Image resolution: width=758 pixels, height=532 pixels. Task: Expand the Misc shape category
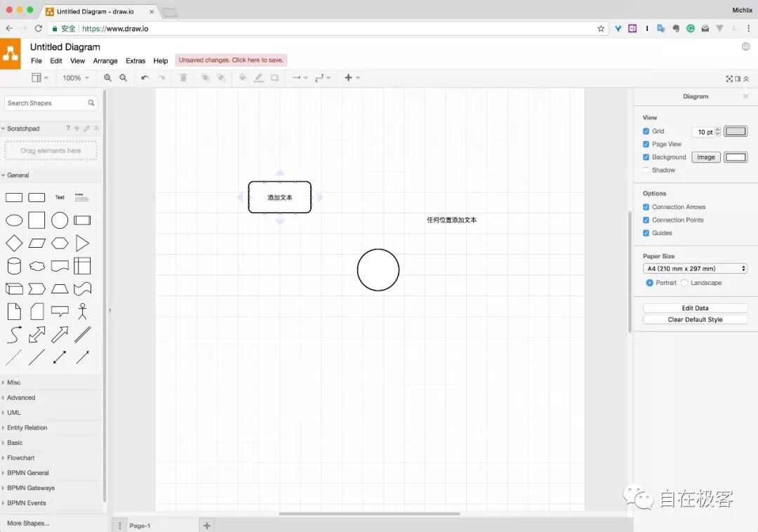13,383
